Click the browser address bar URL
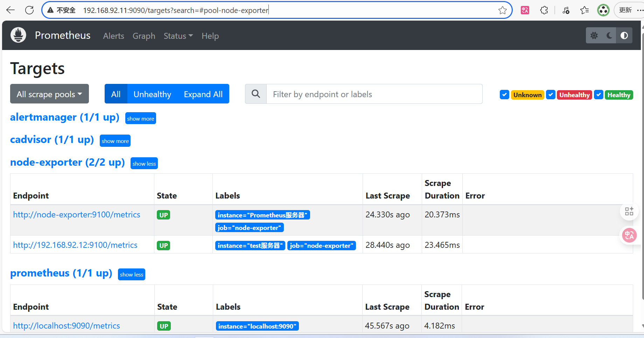 click(x=176, y=10)
